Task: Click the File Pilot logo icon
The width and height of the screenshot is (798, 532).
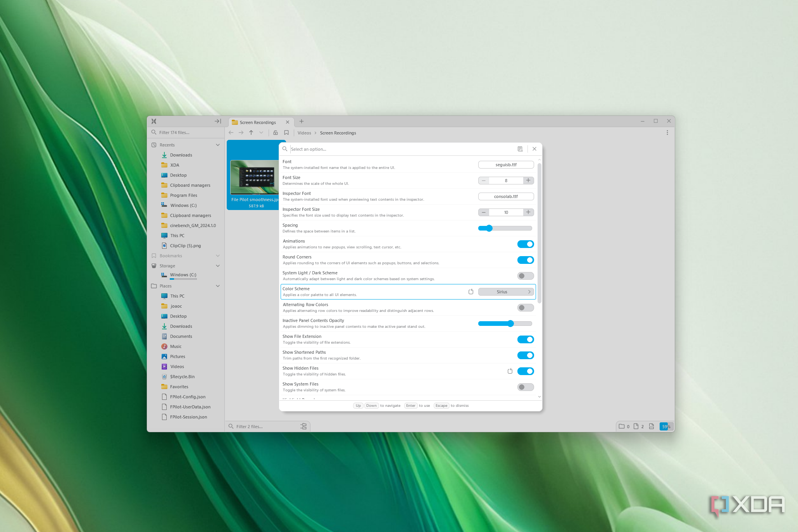Action: [x=154, y=121]
